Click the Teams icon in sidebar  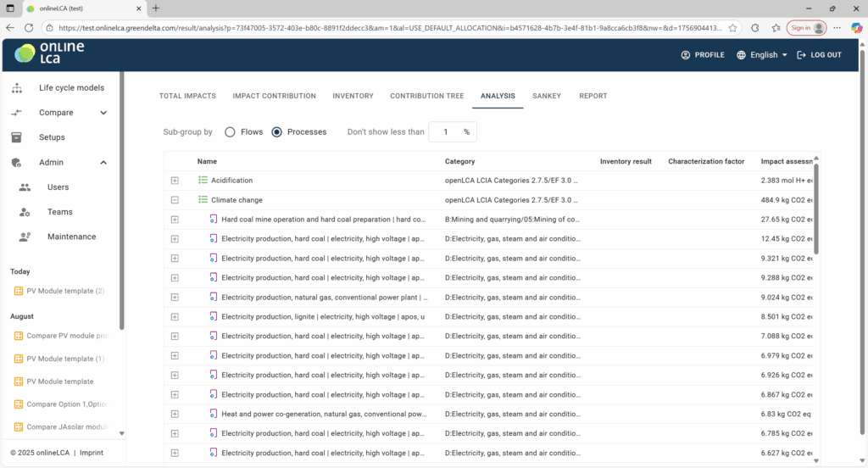coord(25,212)
